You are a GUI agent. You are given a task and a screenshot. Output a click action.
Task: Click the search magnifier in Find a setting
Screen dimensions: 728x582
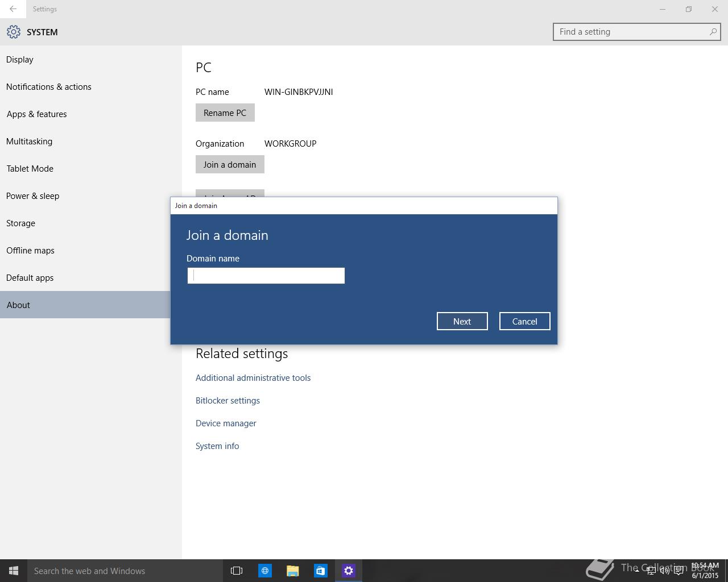[713, 32]
